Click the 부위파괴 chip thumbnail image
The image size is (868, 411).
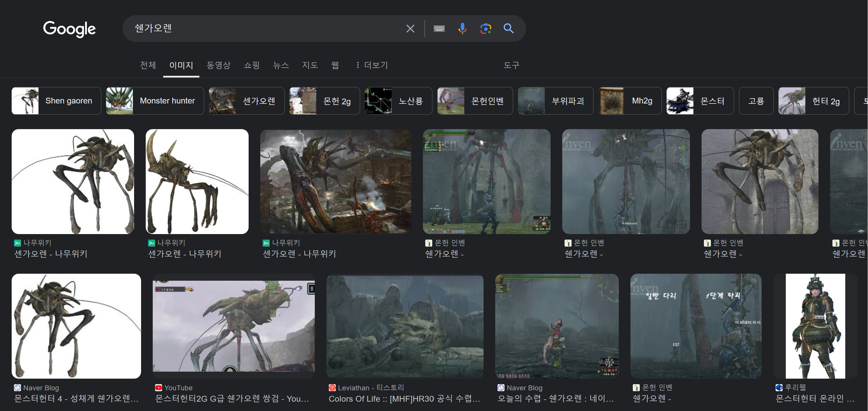pos(531,101)
